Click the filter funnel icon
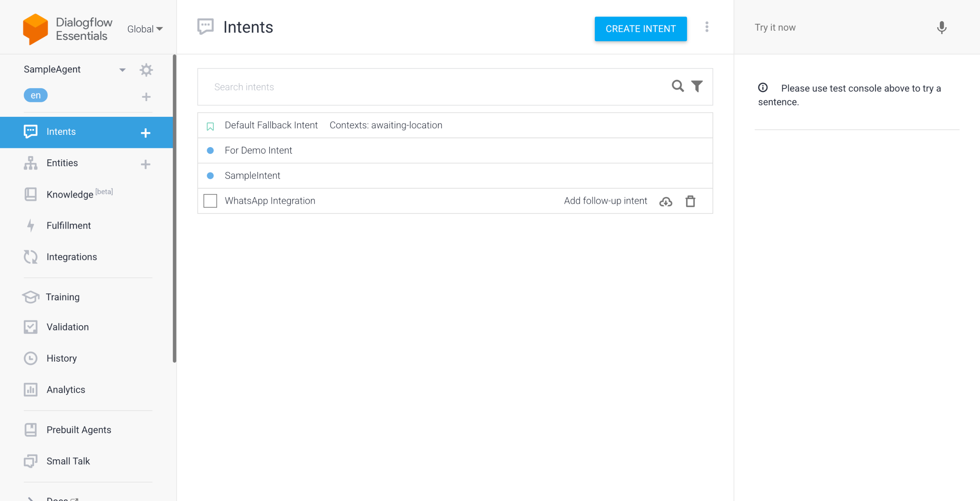The image size is (980, 501). [x=697, y=86]
